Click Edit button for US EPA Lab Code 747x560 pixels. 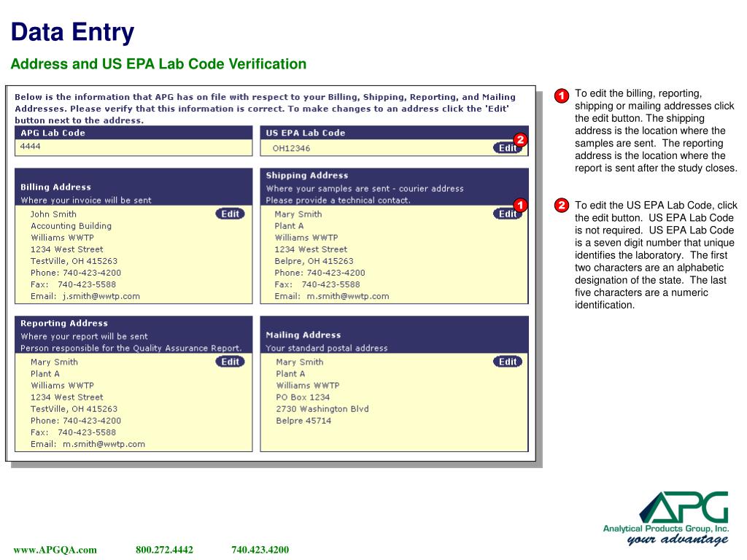(x=508, y=148)
